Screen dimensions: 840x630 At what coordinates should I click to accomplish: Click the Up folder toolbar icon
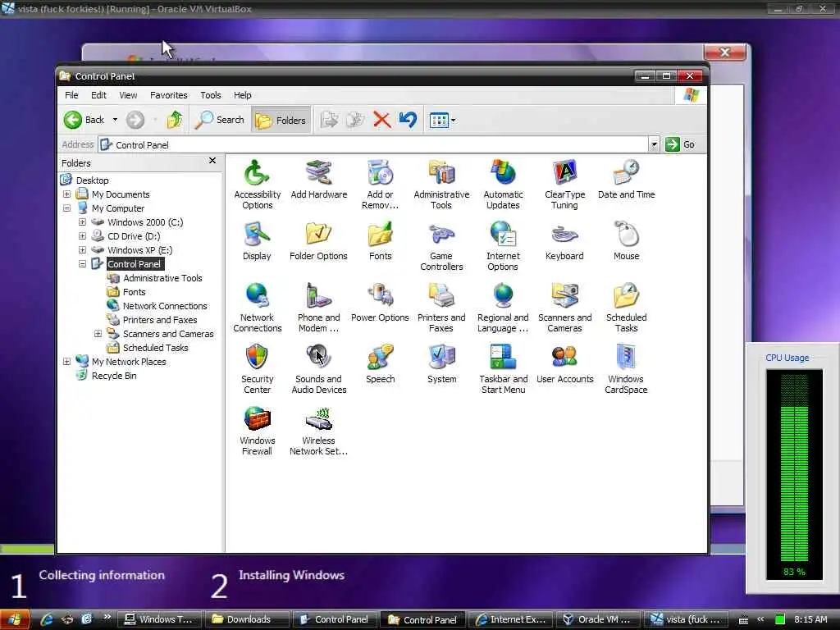(x=174, y=120)
